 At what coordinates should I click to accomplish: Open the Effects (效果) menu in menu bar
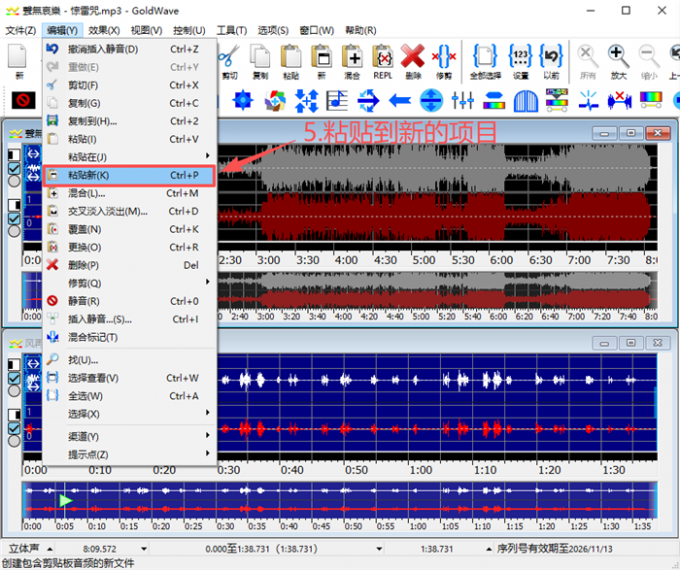pyautogui.click(x=103, y=30)
